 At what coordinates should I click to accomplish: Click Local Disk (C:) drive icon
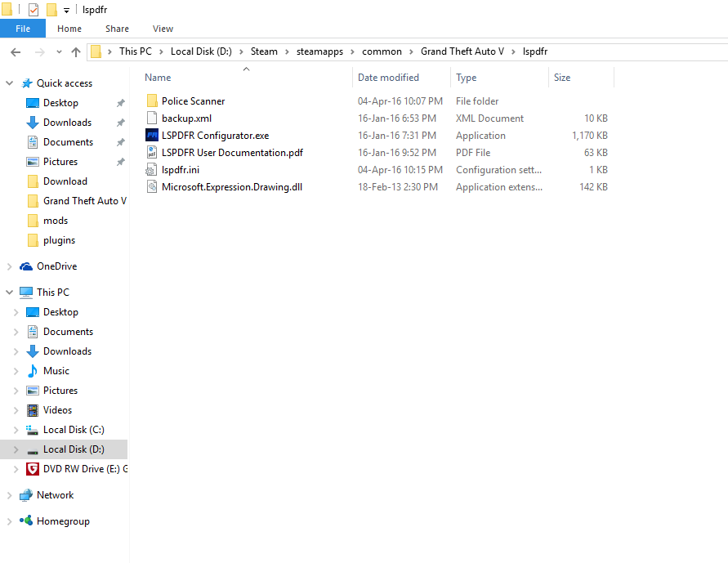point(33,430)
